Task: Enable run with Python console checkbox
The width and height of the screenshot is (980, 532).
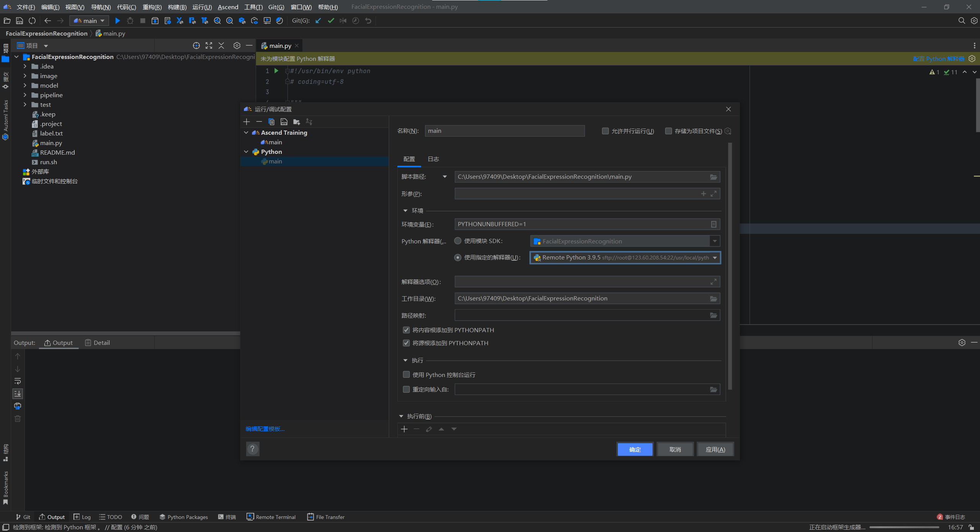Action: (406, 375)
